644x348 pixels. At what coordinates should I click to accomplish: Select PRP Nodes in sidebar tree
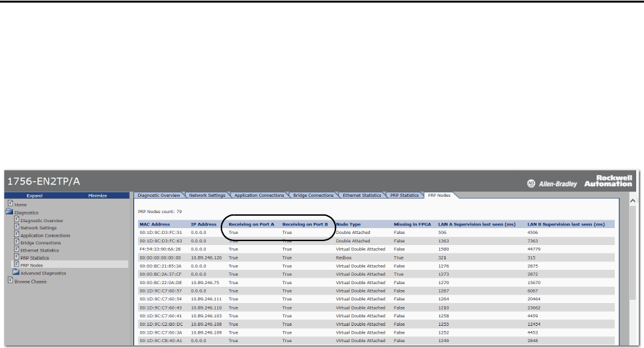[x=32, y=265]
